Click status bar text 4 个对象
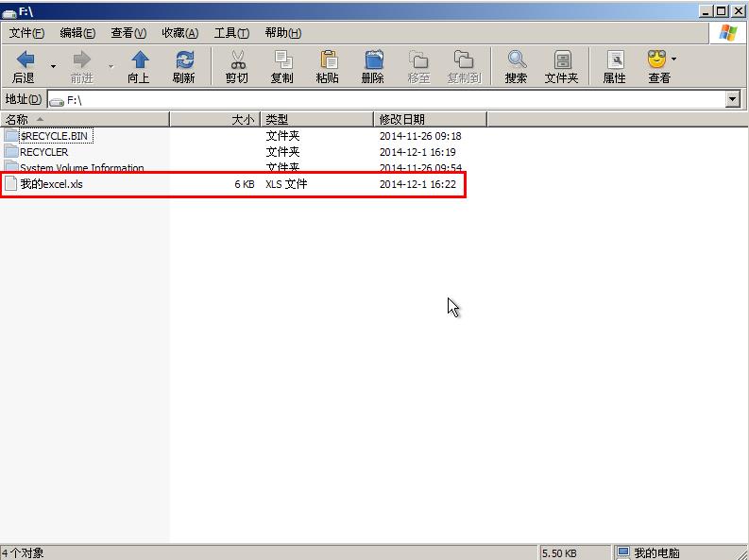This screenshot has height=560, width=749. [23, 552]
